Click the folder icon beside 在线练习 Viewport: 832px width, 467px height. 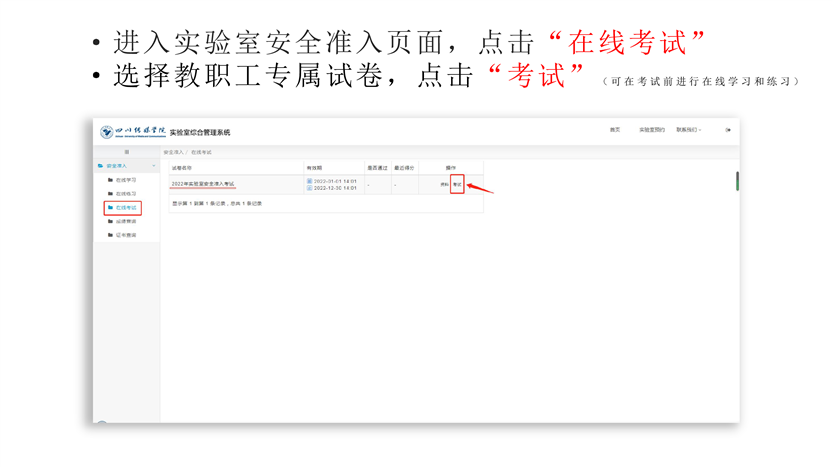(110, 194)
